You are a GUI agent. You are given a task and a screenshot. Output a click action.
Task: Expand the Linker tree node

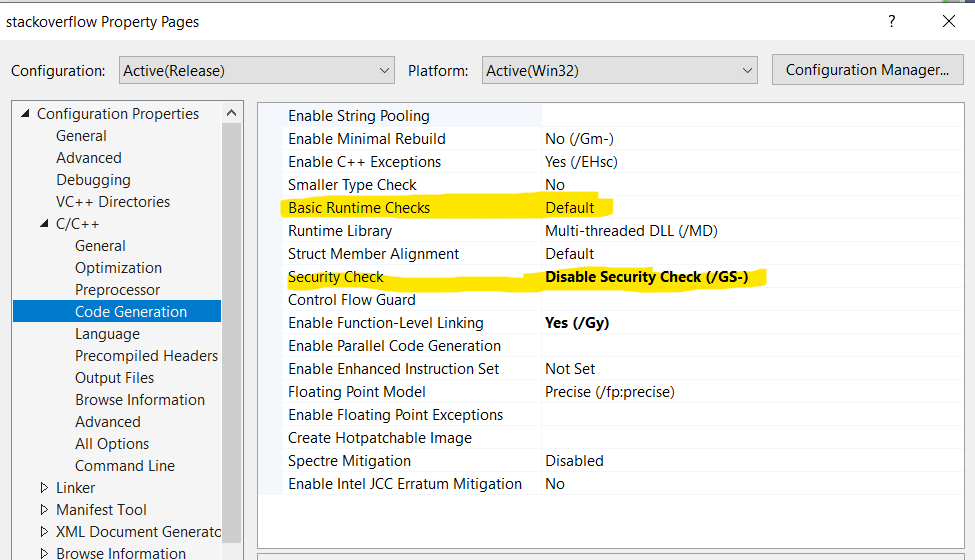tap(44, 488)
